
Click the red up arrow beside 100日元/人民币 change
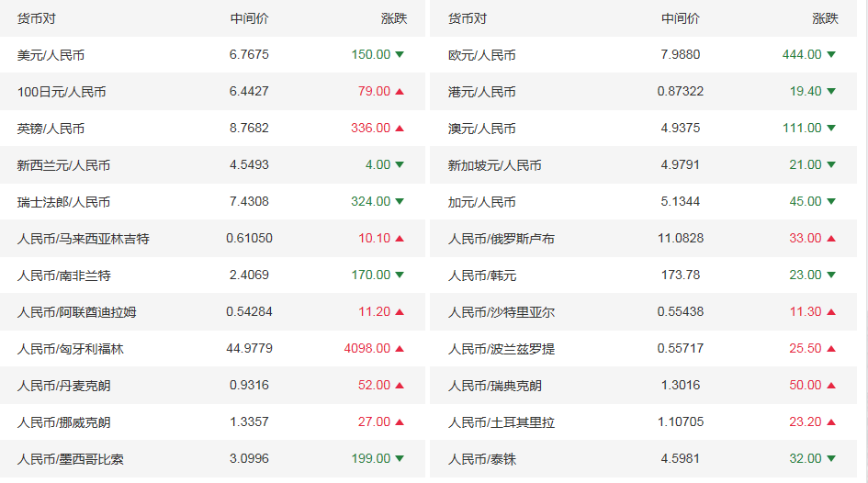(x=400, y=92)
